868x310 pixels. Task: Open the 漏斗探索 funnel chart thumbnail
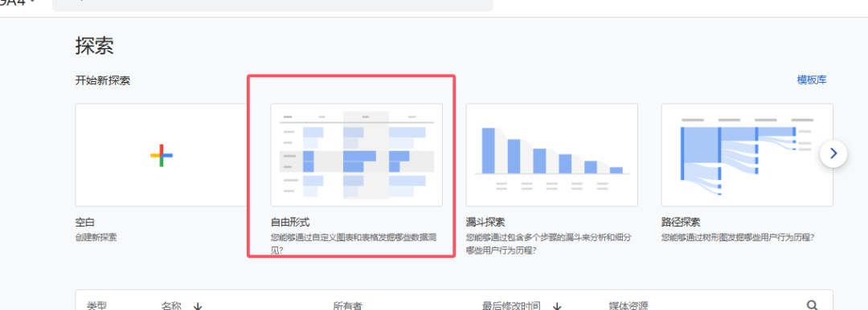[x=552, y=155]
